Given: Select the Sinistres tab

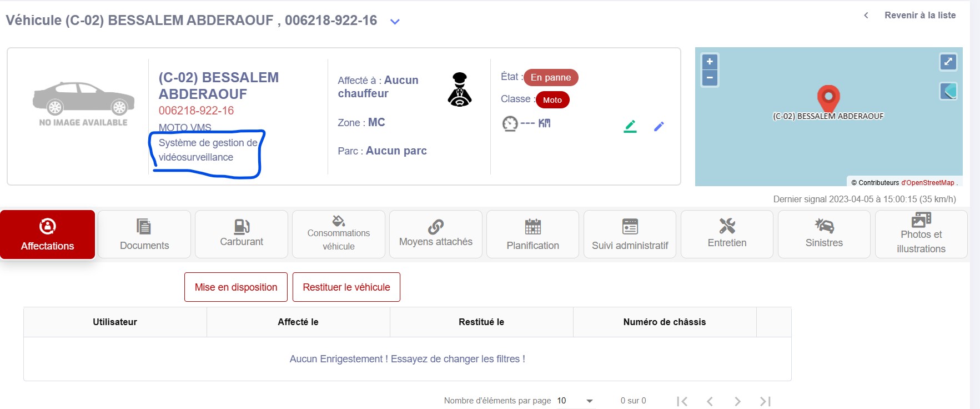Looking at the screenshot, I should point(824,235).
